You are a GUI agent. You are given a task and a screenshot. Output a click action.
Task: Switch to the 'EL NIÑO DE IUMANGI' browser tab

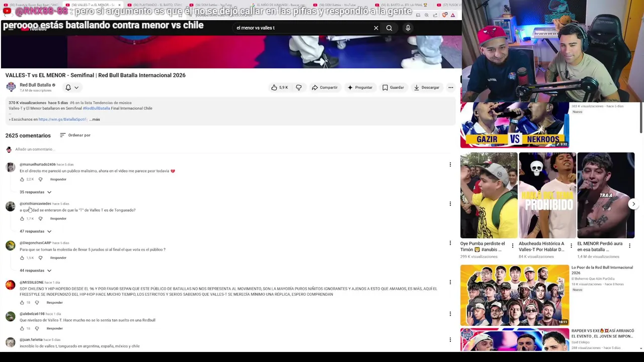pos(280,5)
